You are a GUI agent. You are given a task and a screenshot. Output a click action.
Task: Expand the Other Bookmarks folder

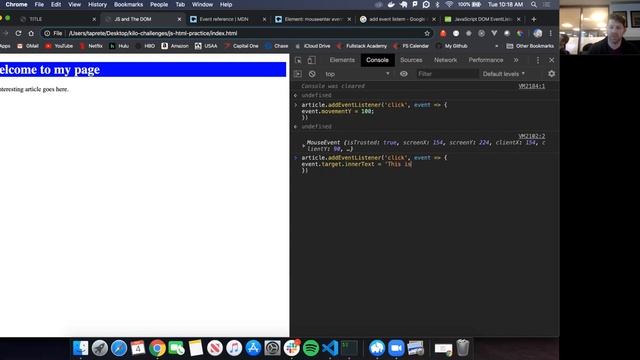click(530, 46)
